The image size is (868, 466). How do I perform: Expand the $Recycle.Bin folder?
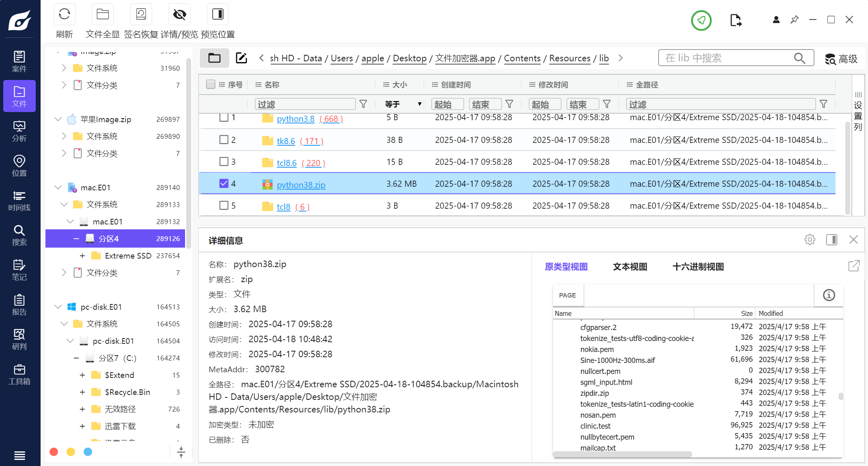82,392
